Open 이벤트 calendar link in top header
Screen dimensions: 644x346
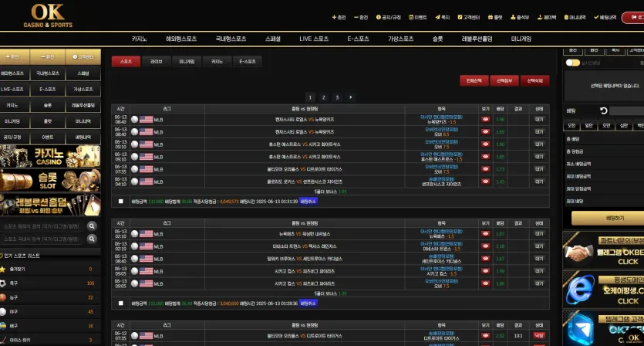tap(418, 17)
